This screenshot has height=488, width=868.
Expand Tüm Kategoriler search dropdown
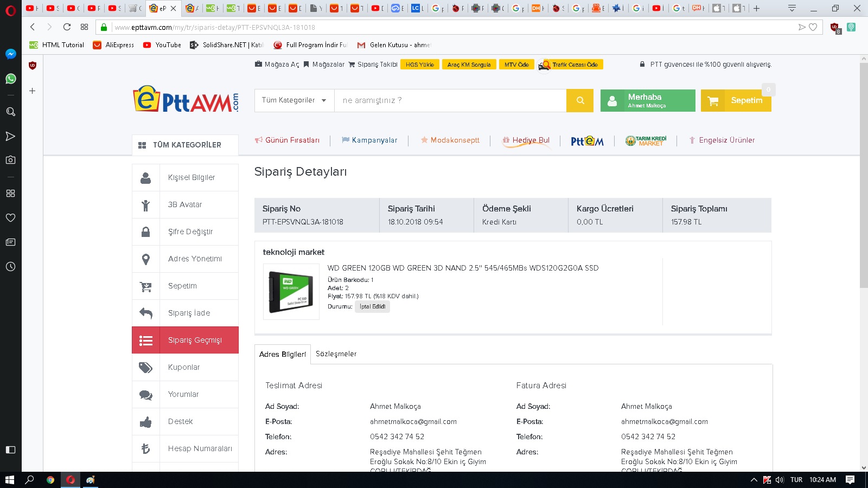[x=294, y=100]
